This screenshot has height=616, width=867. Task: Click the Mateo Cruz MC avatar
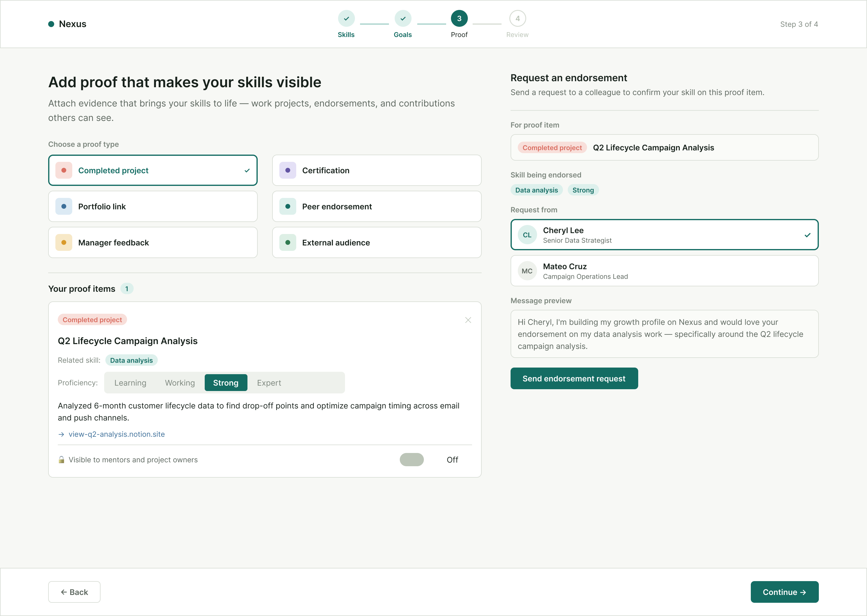click(x=527, y=271)
